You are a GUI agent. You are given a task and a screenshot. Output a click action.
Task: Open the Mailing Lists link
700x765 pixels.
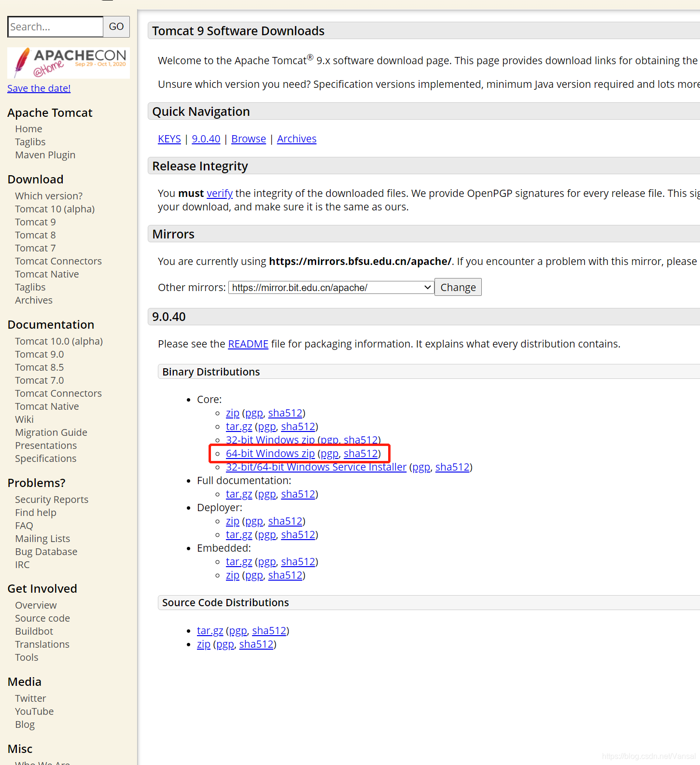click(x=42, y=539)
